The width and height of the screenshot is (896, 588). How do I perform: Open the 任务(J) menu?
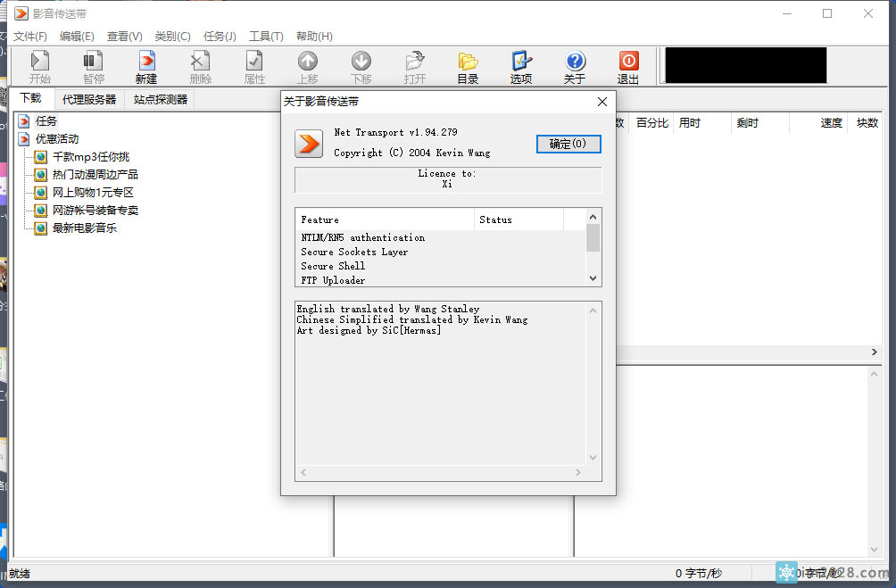[220, 36]
